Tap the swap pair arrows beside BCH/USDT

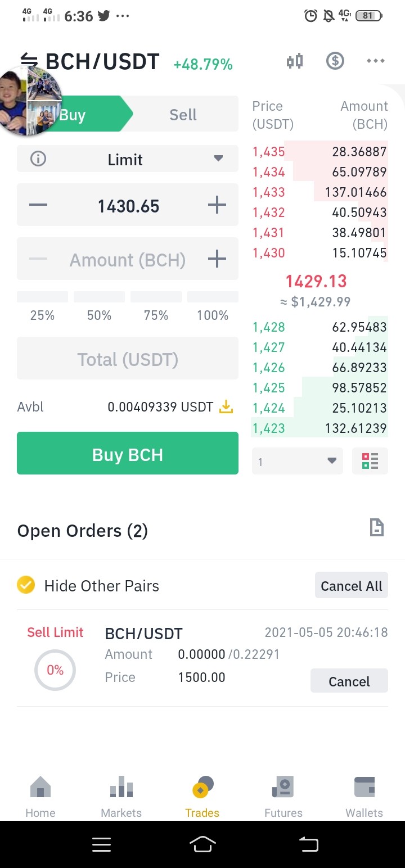(29, 61)
